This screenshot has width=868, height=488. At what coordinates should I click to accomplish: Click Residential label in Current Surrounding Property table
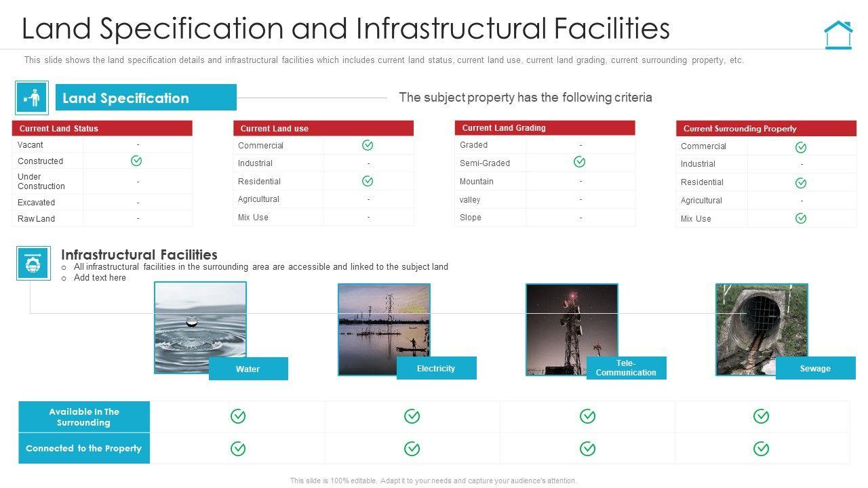pos(702,182)
